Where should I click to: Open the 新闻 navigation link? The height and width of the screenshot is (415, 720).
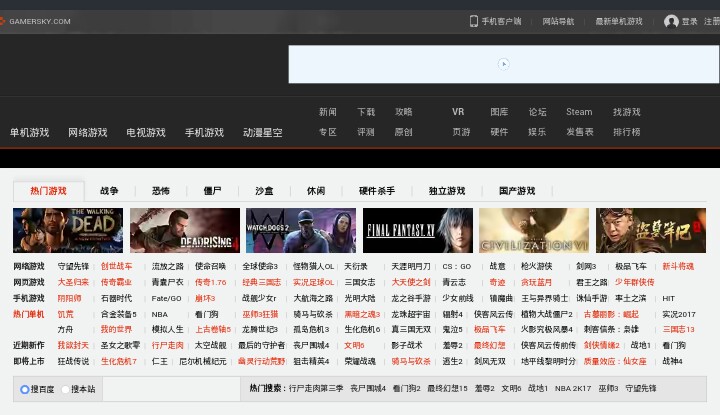[328, 112]
